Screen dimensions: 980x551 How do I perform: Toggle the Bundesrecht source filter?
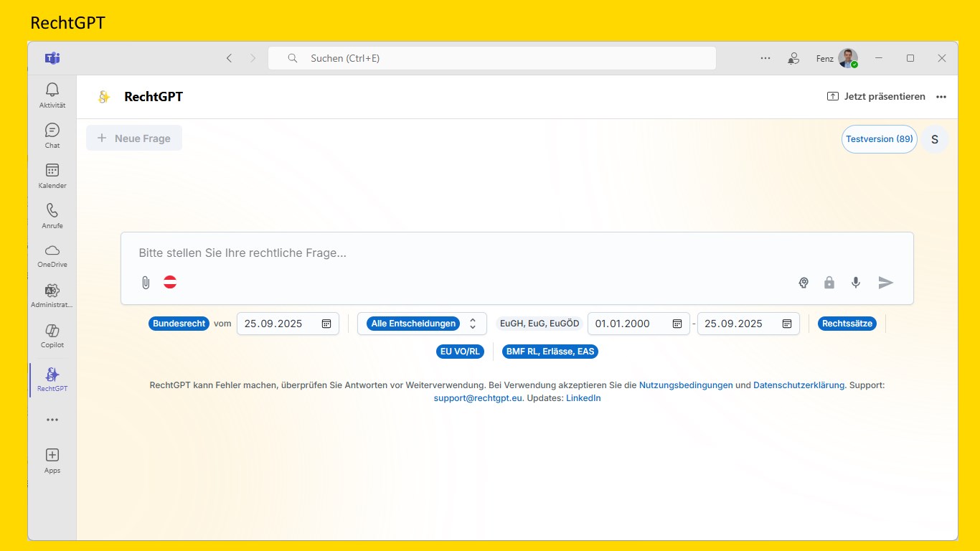pos(179,324)
